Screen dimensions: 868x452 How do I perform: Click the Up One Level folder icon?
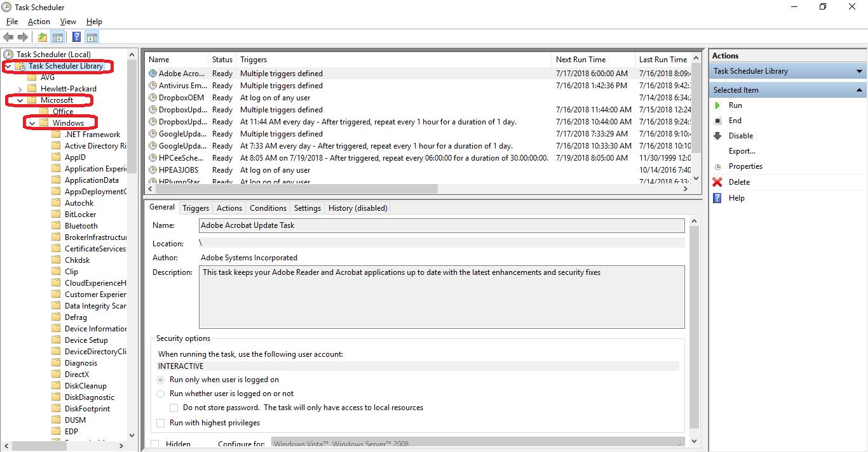pyautogui.click(x=42, y=37)
